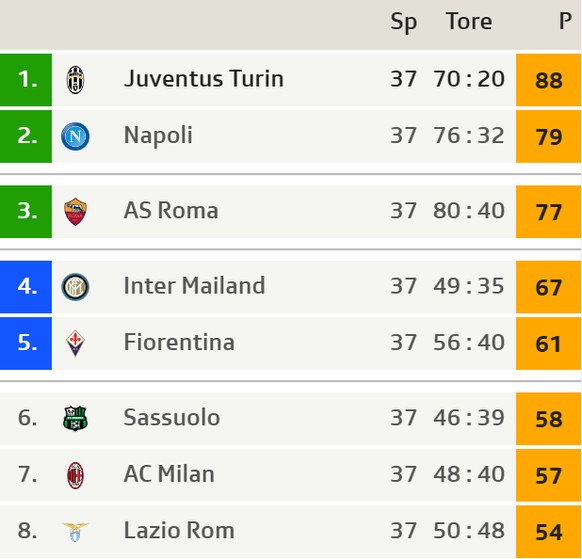582x559 pixels.
Task: Click the AC Milan crest
Action: (75, 475)
